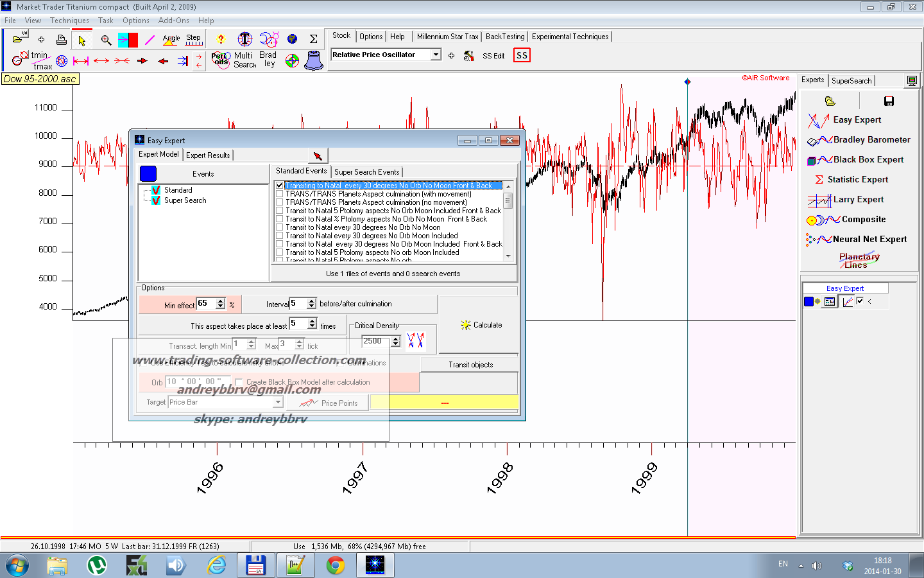The width and height of the screenshot is (924, 578).
Task: Open the Techniques menu
Action: (69, 21)
